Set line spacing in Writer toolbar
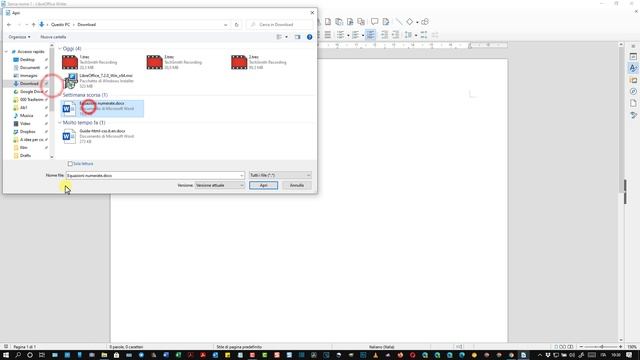 coord(408,35)
